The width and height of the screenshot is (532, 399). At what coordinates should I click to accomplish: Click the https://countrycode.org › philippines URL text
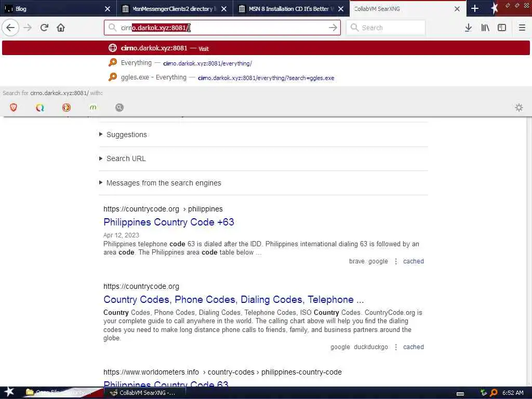tap(163, 209)
